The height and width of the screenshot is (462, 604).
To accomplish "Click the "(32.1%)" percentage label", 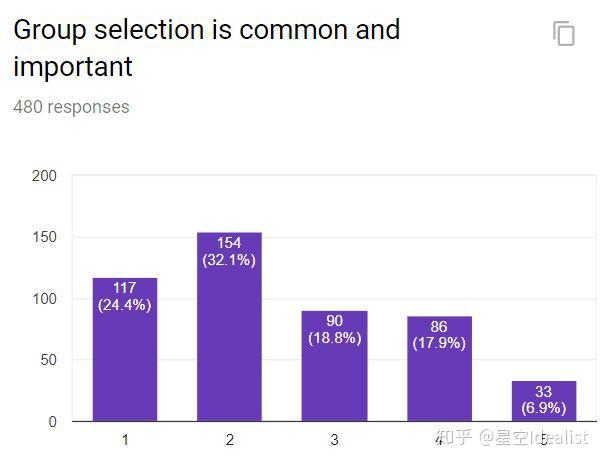I will coord(229,260).
